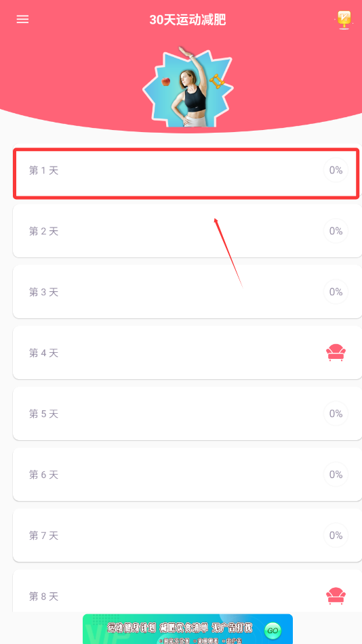Tap the 0% progress circle for 第5天

click(336, 413)
